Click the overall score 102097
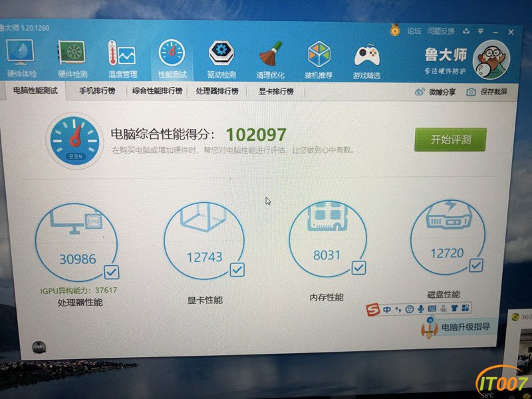This screenshot has width=532, height=399. pyautogui.click(x=256, y=135)
